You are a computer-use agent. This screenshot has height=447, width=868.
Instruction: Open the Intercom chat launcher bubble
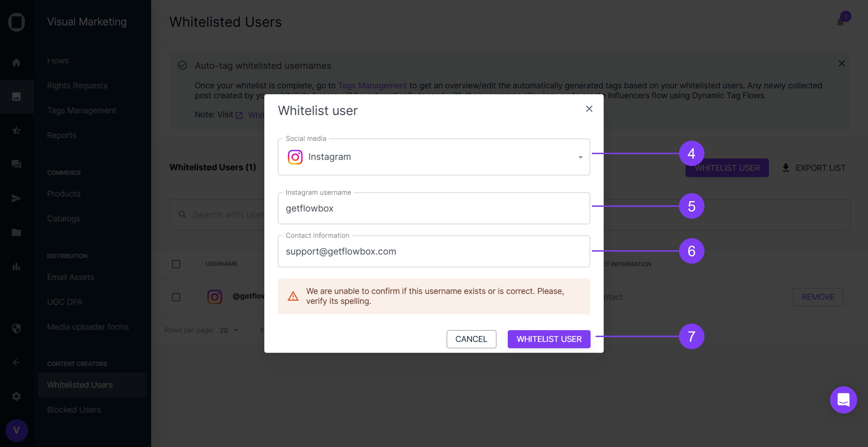tap(843, 399)
